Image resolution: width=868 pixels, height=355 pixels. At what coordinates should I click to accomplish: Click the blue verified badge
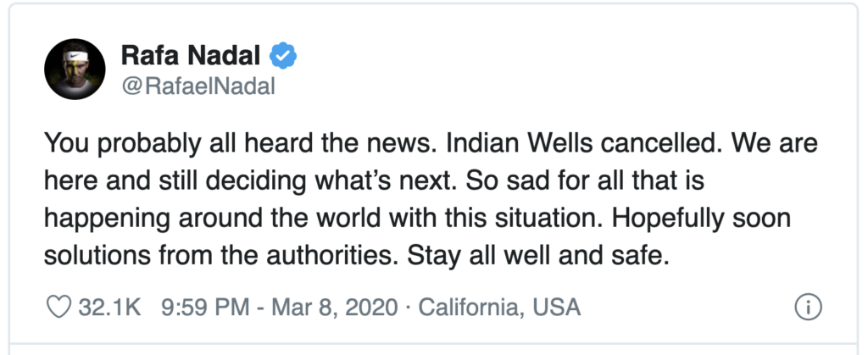pos(283,55)
